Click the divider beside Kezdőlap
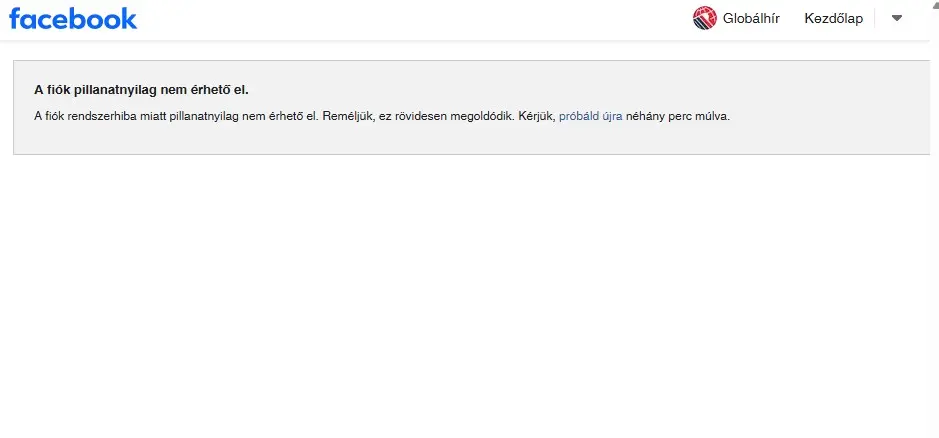 (x=875, y=18)
